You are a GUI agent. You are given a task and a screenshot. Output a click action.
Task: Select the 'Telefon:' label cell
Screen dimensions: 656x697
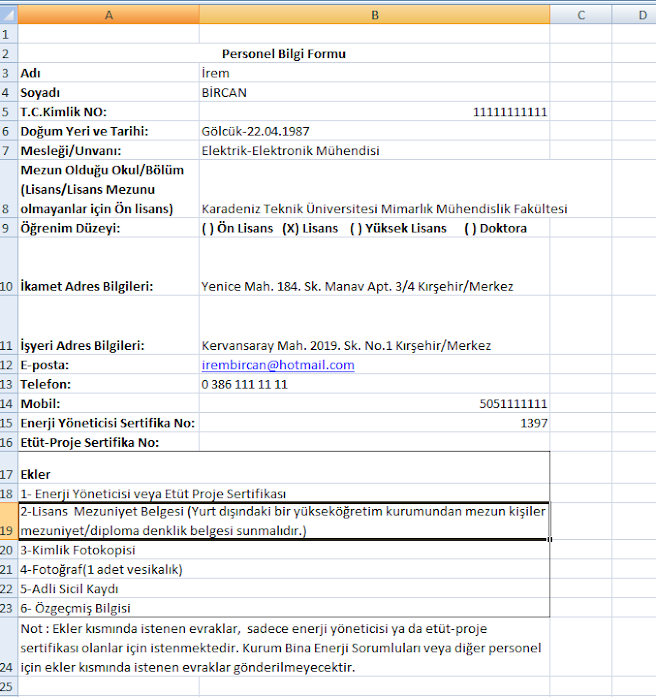click(108, 384)
